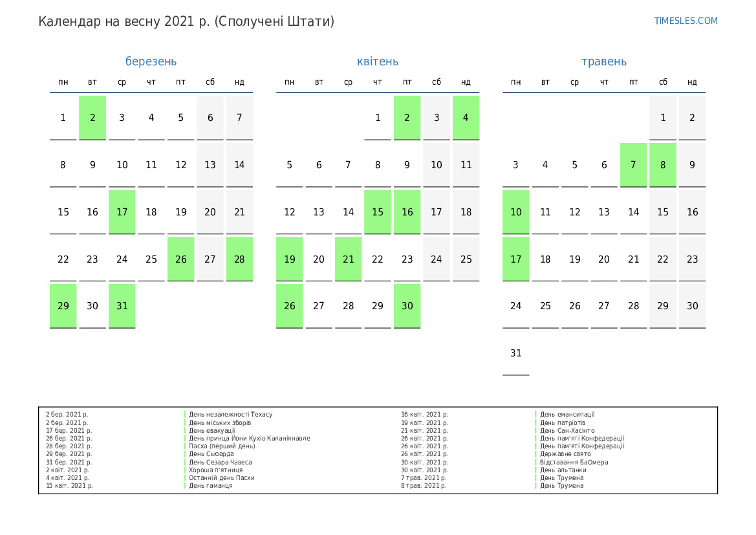Select green April 4 Sunday cell
The width and height of the screenshot is (756, 535).
466,118
